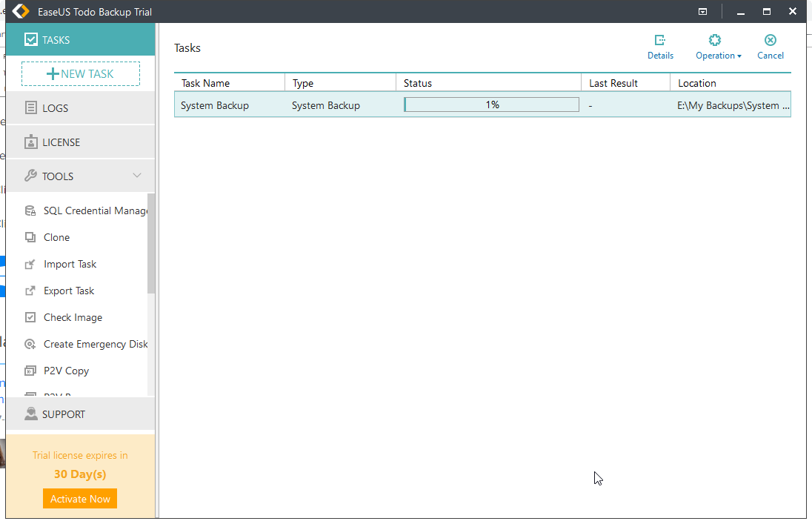The width and height of the screenshot is (812, 524).
Task: Open the title bar dropdown menu icon
Action: (x=703, y=11)
